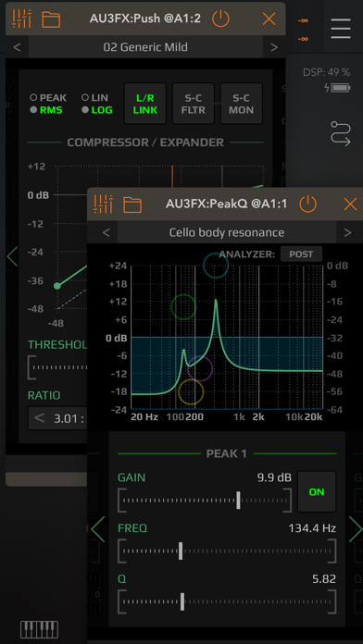This screenshot has height=644, width=363.
Task: Show the piano keyboard
Action: point(40,629)
